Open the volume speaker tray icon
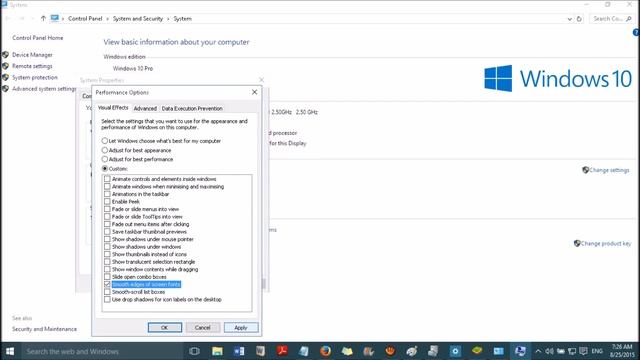 549,351
